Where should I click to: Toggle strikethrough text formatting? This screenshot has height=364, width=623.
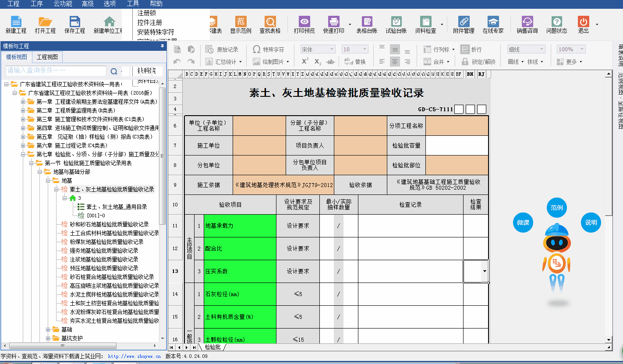pyautogui.click(x=331, y=62)
